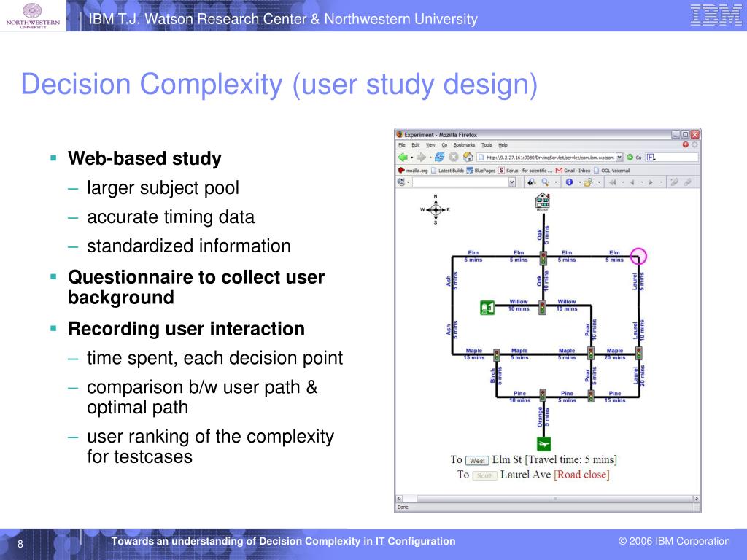Screen dimensions: 747x560
Task: Click the red icon right of the Help menu
Action: [686, 144]
